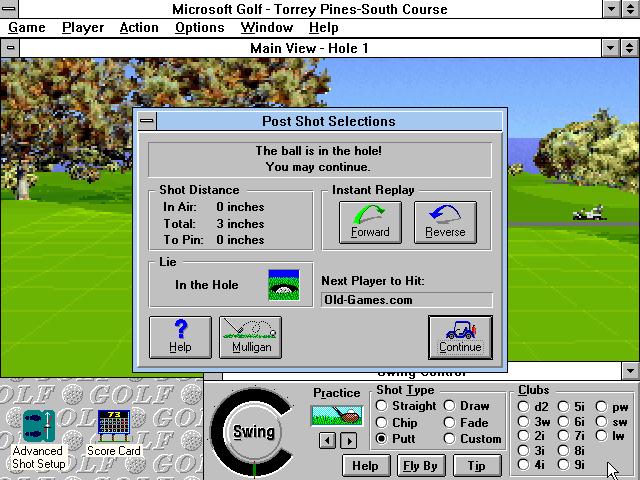Click the Reverse instant replay button
Viewport: 640px width, 480px height.
tap(445, 222)
